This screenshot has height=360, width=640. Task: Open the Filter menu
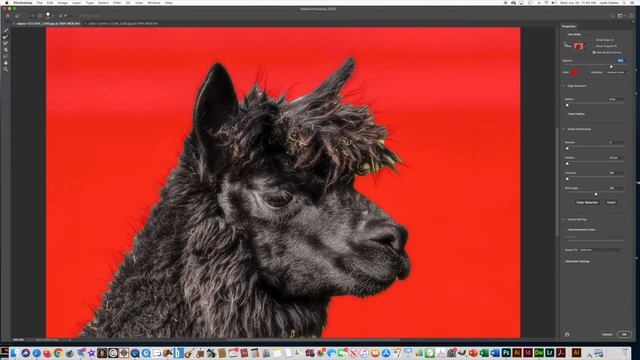coord(117,2)
